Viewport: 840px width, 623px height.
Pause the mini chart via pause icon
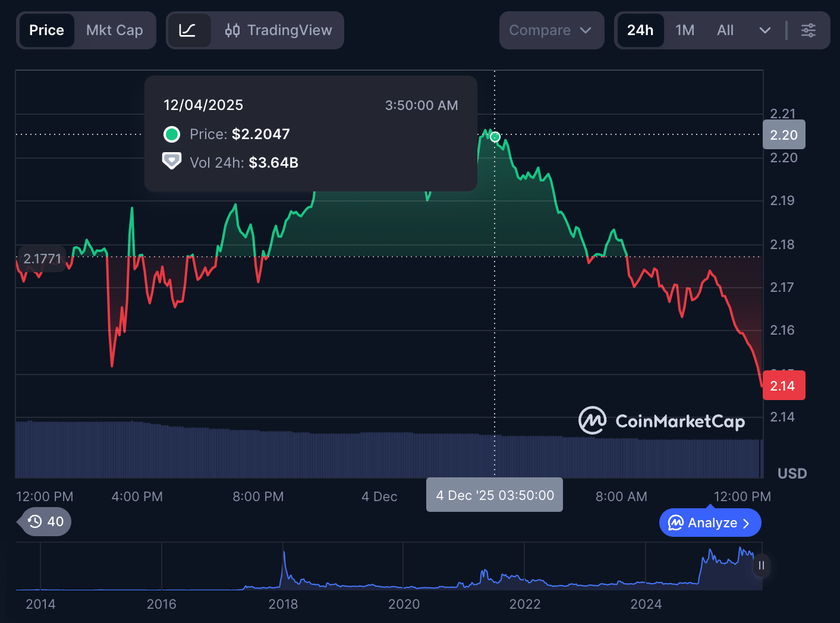761,566
